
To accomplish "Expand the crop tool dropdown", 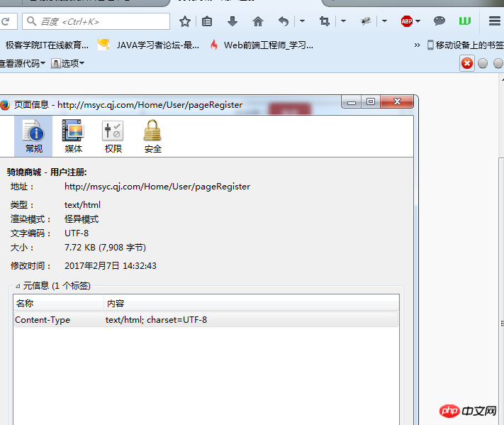I will coord(343,21).
